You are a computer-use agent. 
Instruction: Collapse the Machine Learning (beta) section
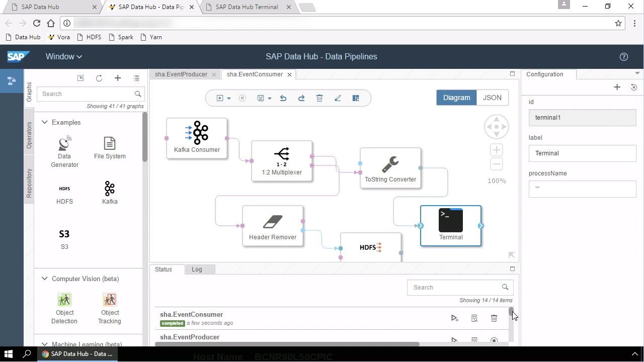pyautogui.click(x=44, y=344)
